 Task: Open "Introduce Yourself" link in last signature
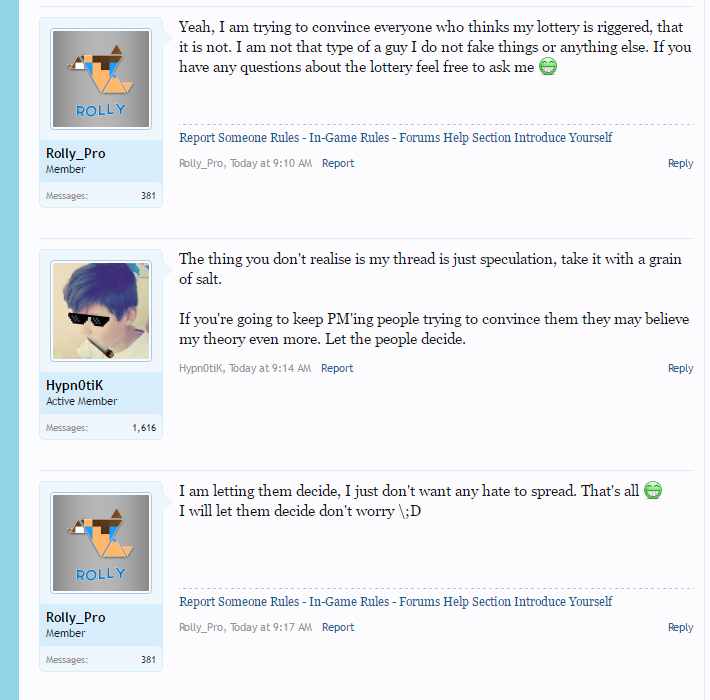pyautogui.click(x=563, y=602)
